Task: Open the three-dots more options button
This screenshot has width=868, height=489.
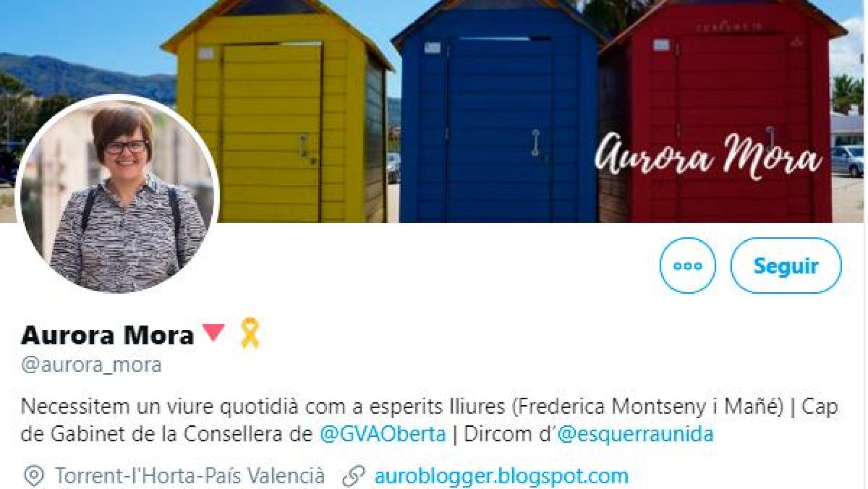Action: click(687, 265)
